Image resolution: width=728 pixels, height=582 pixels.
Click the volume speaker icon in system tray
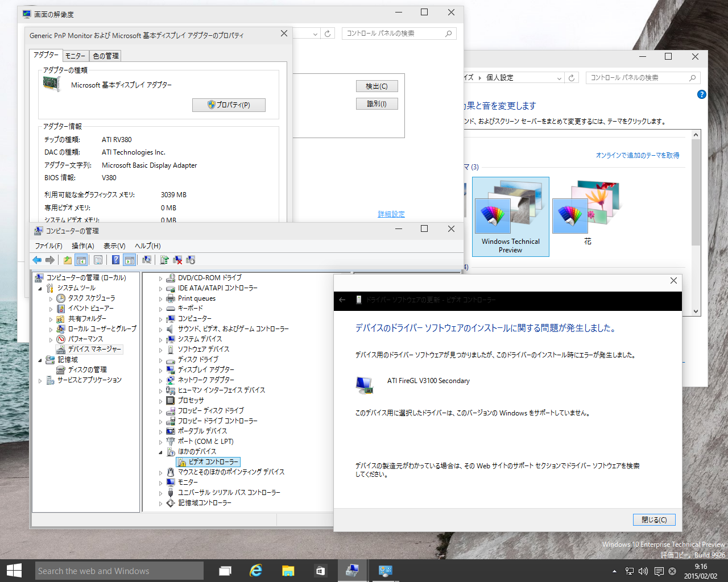643,571
